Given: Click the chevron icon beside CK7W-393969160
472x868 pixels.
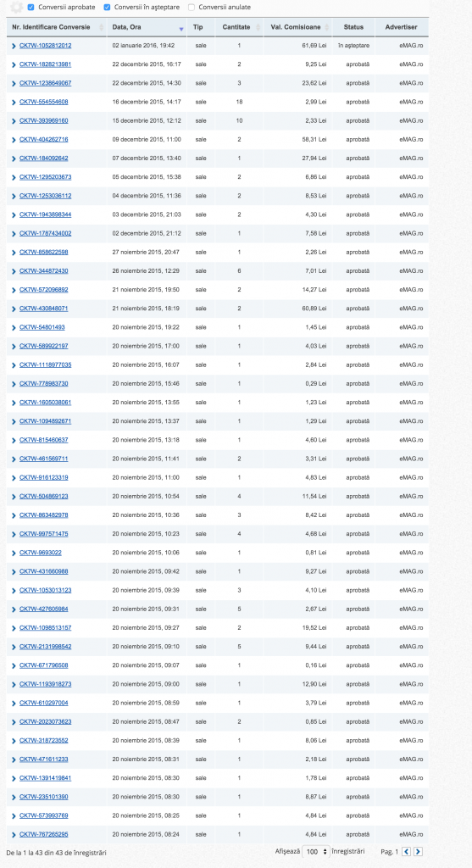Looking at the screenshot, I should [14, 120].
